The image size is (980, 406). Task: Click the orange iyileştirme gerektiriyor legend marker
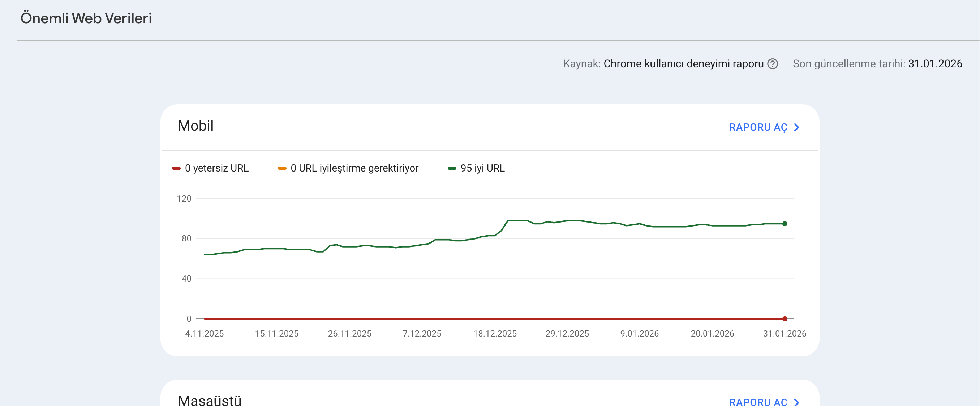[x=282, y=168]
